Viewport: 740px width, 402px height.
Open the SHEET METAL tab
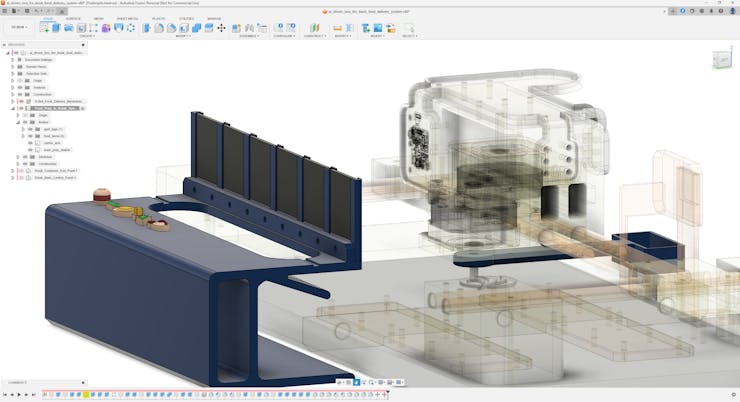click(x=127, y=18)
